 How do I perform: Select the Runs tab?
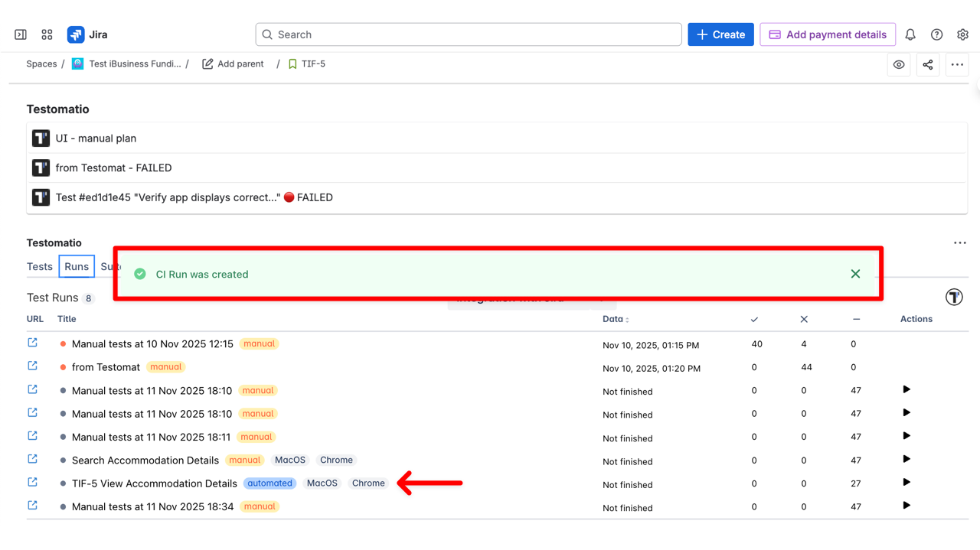pos(77,266)
